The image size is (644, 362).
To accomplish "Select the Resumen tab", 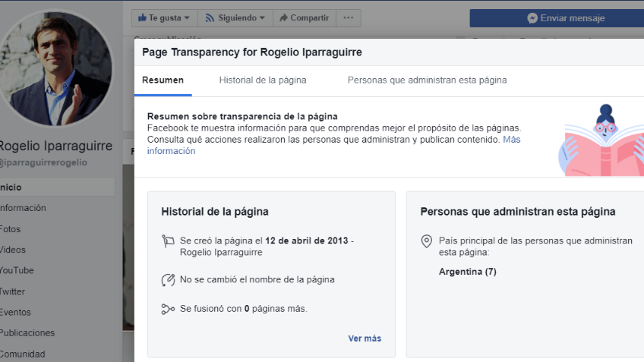I will 163,80.
